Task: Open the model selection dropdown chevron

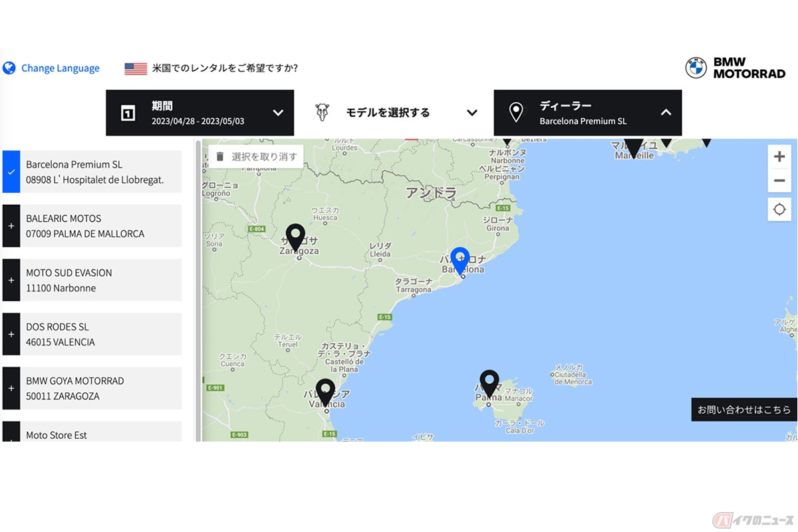Action: point(472,113)
